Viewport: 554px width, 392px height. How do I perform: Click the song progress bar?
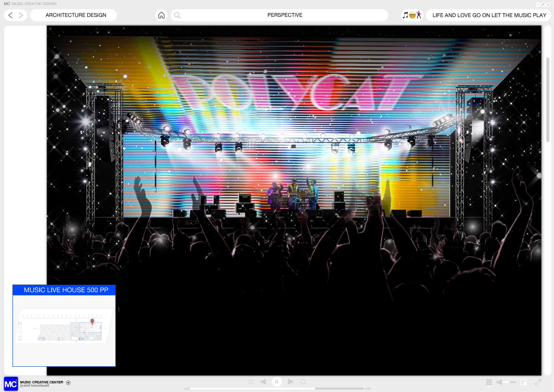coord(277,389)
